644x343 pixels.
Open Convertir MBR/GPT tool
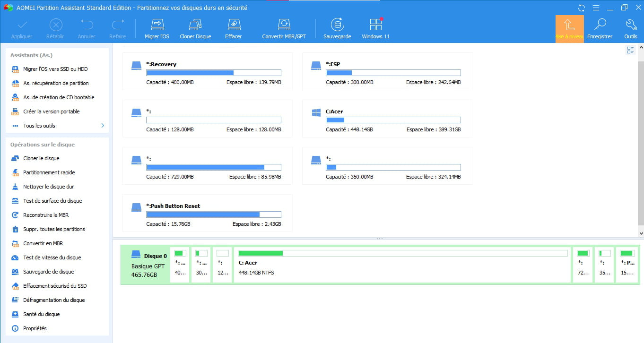coord(284,29)
